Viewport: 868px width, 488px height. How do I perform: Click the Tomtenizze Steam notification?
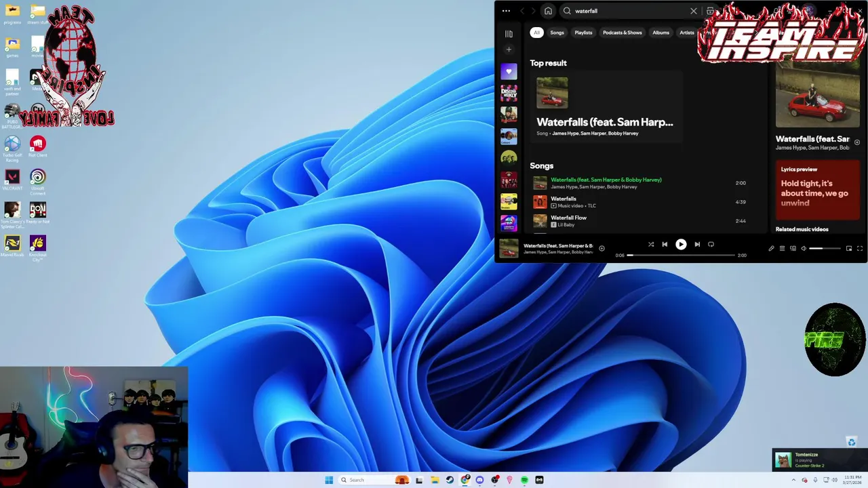click(820, 460)
